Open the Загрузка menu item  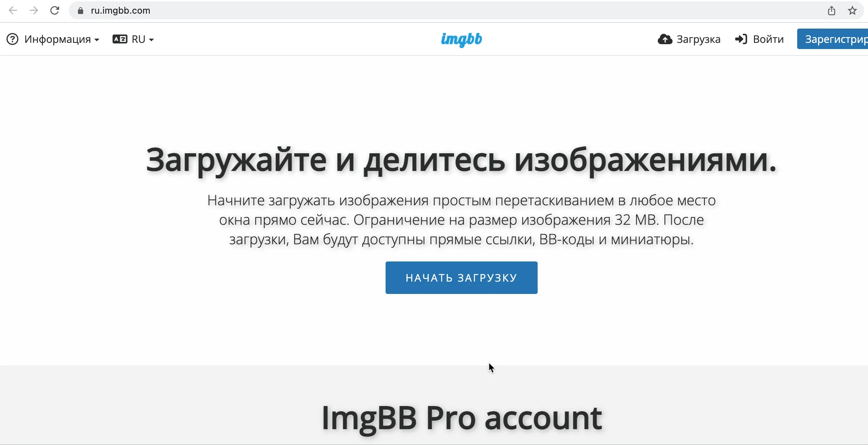[x=689, y=39]
